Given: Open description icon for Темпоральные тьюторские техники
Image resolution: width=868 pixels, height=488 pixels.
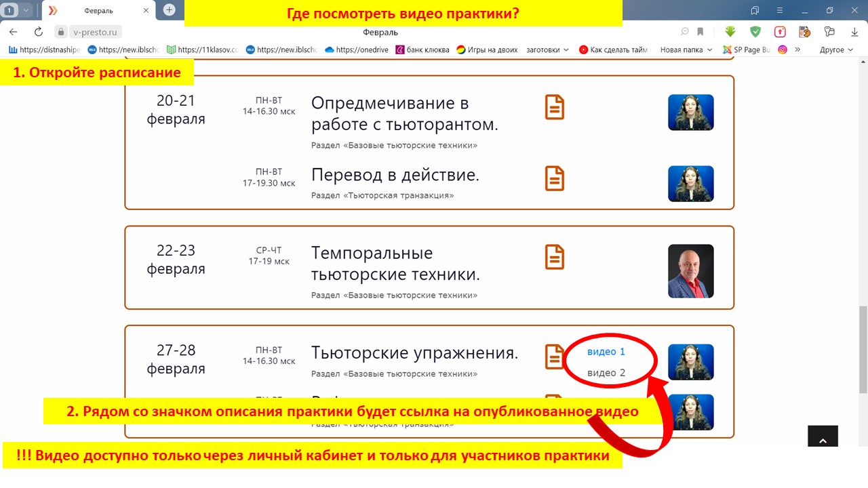Looking at the screenshot, I should (x=555, y=257).
